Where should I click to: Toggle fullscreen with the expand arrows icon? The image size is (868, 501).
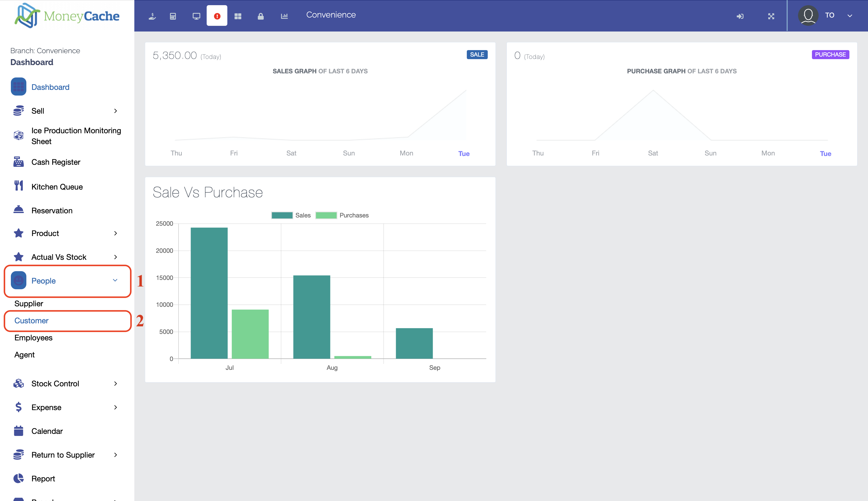(771, 16)
